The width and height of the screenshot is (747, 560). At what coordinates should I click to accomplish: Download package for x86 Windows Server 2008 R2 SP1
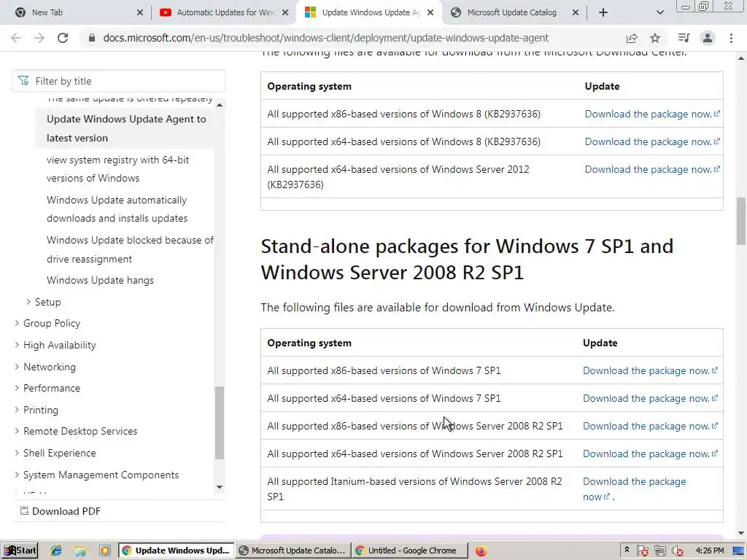pyautogui.click(x=650, y=426)
